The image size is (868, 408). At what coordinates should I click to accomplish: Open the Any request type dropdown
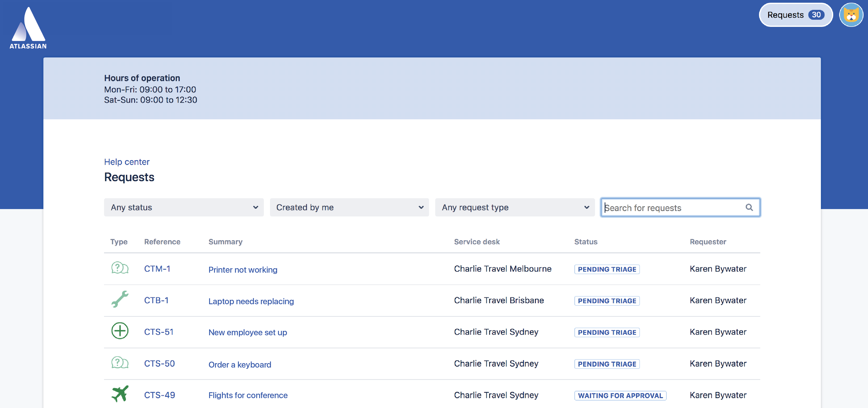pos(515,207)
